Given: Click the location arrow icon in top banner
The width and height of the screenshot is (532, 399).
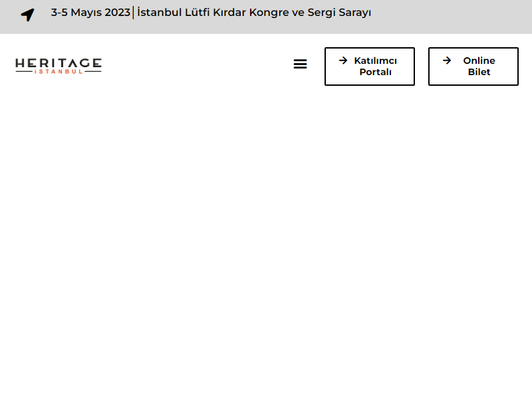Looking at the screenshot, I should 27,15.
